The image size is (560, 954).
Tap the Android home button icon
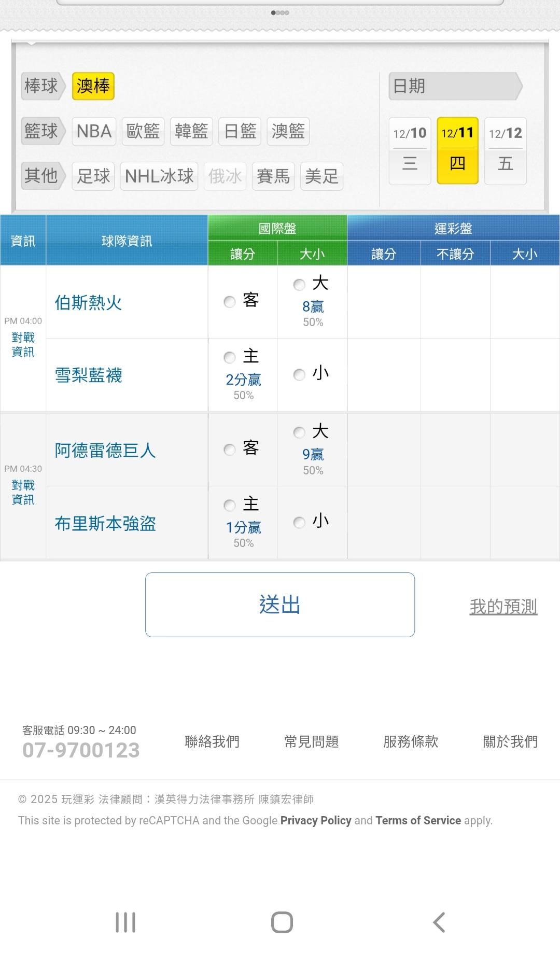click(x=282, y=922)
